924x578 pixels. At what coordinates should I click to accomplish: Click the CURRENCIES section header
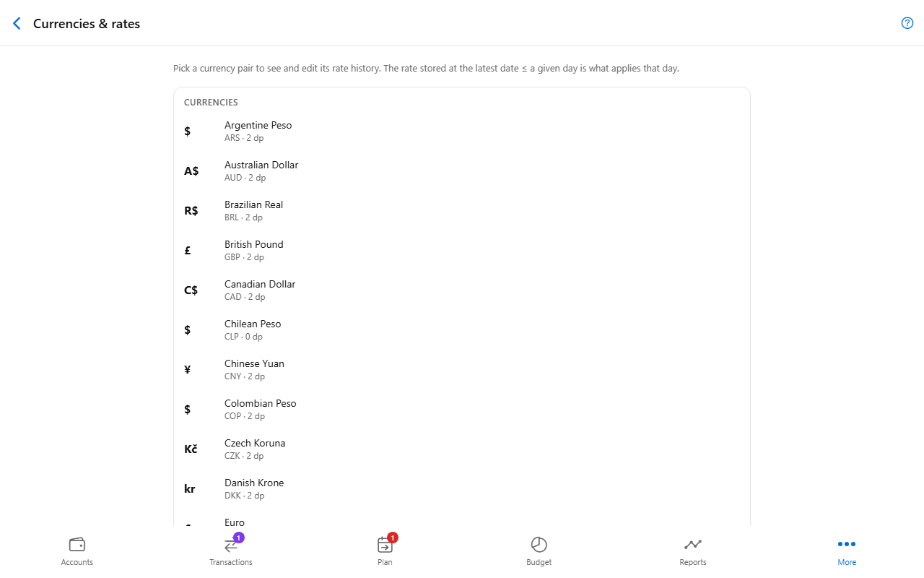click(x=211, y=103)
